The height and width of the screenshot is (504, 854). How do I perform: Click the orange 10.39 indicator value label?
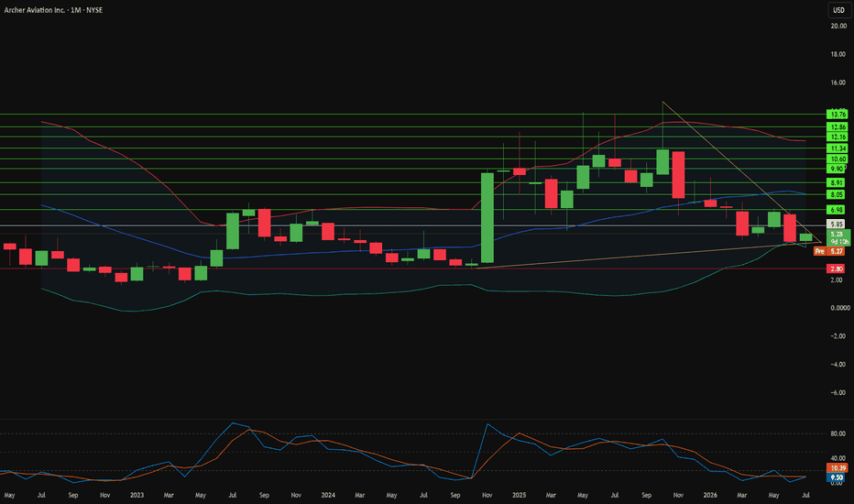tap(838, 468)
